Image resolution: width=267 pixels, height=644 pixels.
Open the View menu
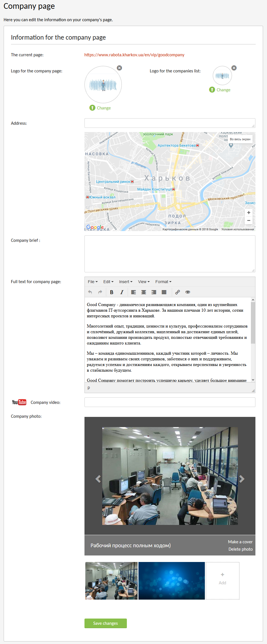[144, 282]
